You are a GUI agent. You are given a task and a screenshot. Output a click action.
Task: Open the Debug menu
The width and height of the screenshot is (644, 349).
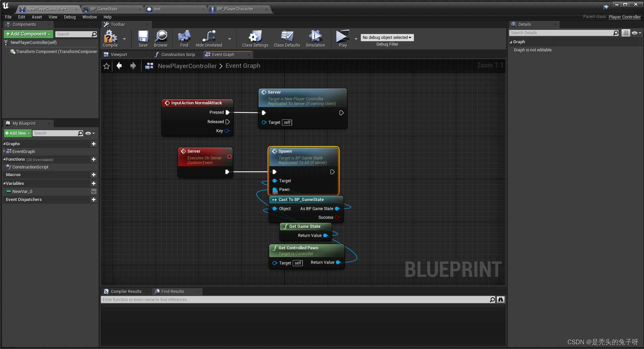(x=69, y=17)
